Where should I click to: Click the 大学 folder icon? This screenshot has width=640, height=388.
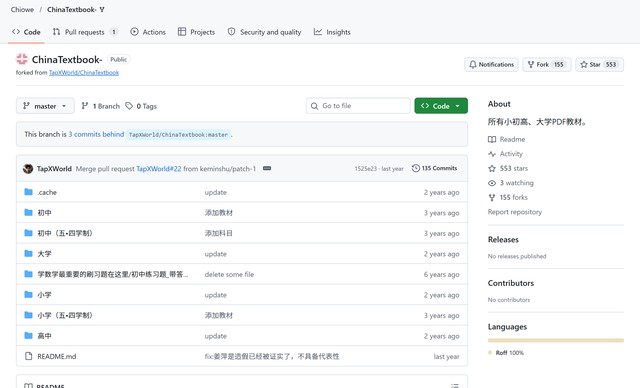(28, 253)
